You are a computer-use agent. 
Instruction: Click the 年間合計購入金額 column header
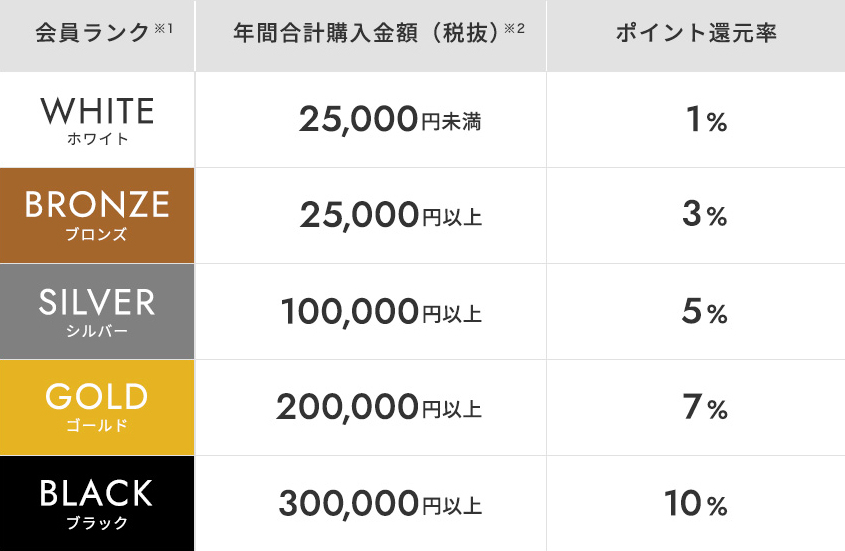pos(364,33)
